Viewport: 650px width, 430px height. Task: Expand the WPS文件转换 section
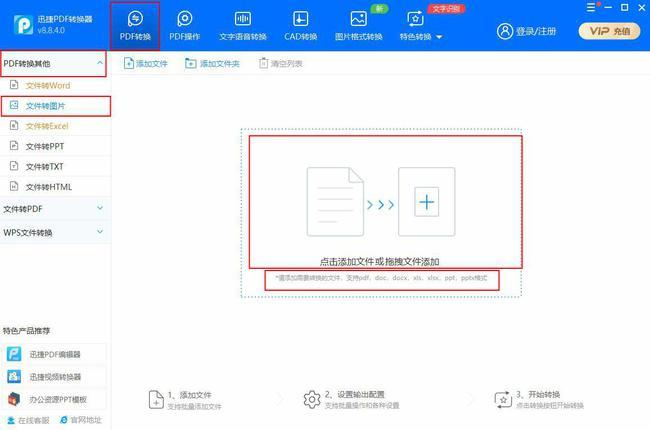click(x=56, y=232)
